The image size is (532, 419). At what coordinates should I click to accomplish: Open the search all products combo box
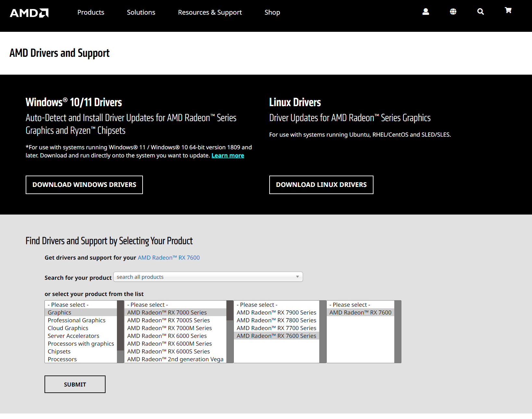pos(208,277)
